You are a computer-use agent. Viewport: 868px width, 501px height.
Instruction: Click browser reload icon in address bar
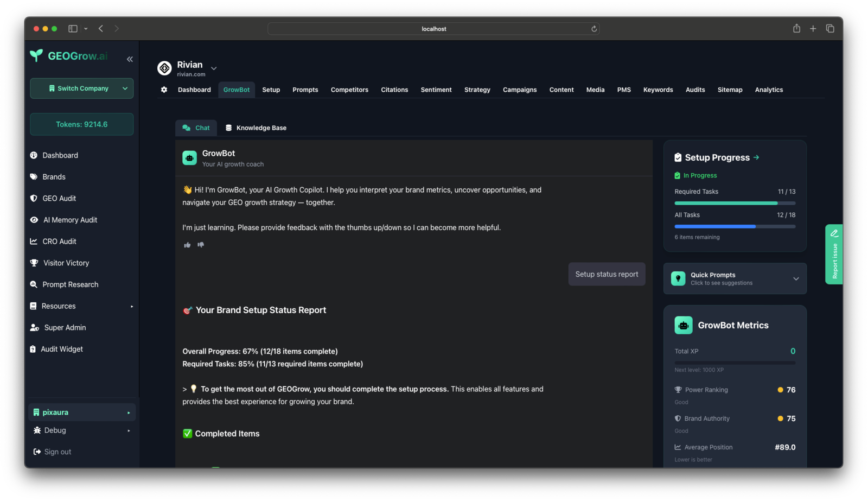(594, 29)
